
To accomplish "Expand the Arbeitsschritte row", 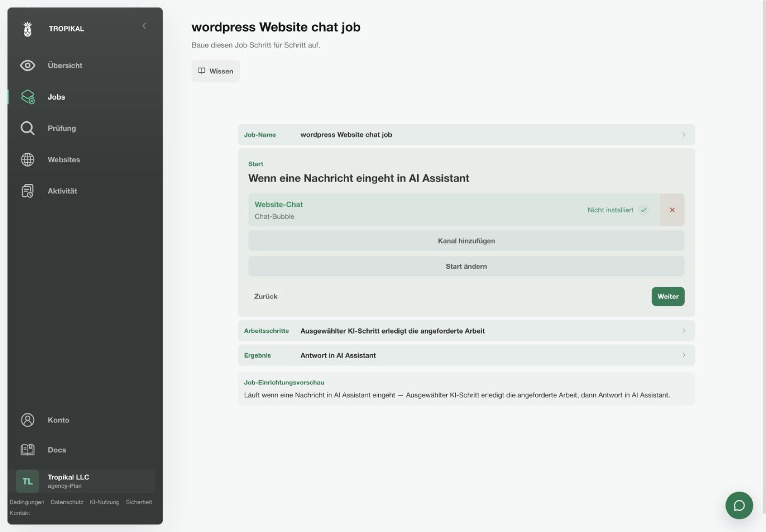I will click(x=466, y=331).
